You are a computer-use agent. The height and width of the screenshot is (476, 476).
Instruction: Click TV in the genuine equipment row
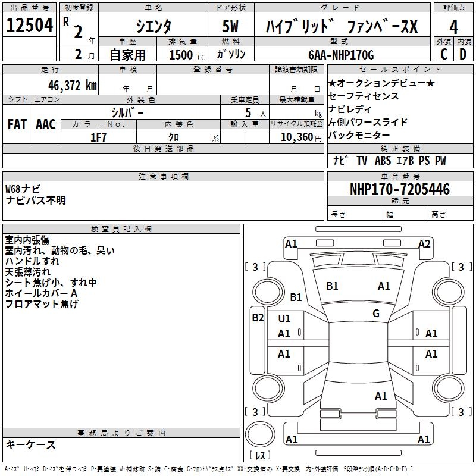pyautogui.click(x=362, y=161)
